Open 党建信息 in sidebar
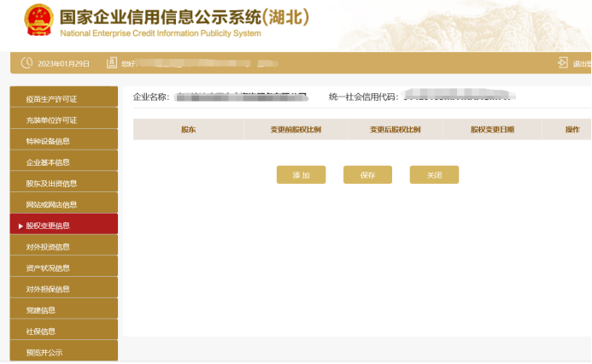Image resolution: width=592 pixels, height=364 pixels. (x=63, y=310)
